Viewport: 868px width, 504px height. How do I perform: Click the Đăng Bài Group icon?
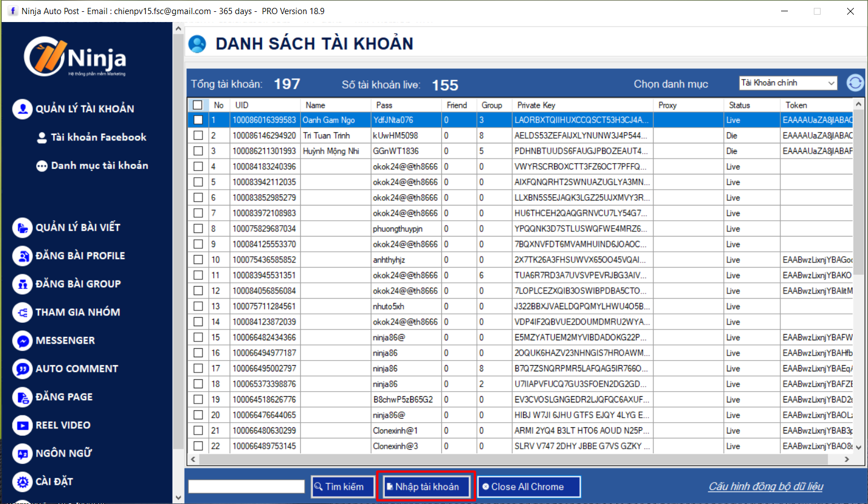pyautogui.click(x=22, y=284)
